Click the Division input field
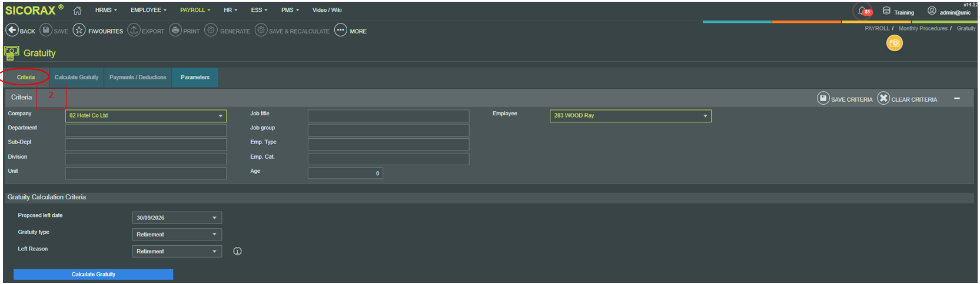The width and height of the screenshot is (980, 284). 146,159
